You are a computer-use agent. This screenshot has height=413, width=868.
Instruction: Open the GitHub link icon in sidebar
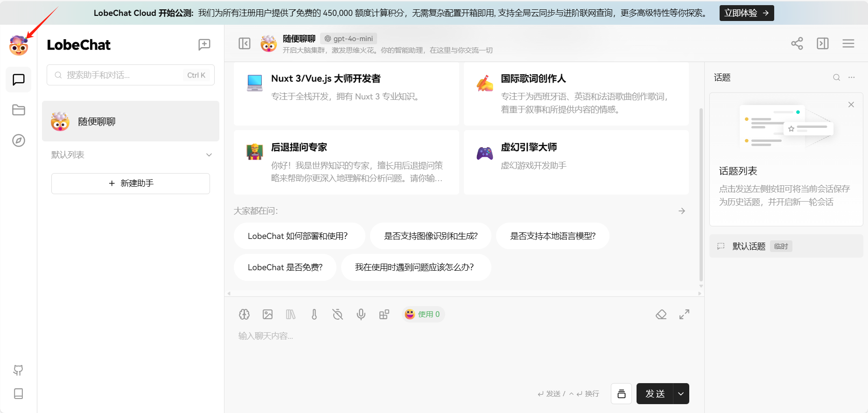pos(19,370)
